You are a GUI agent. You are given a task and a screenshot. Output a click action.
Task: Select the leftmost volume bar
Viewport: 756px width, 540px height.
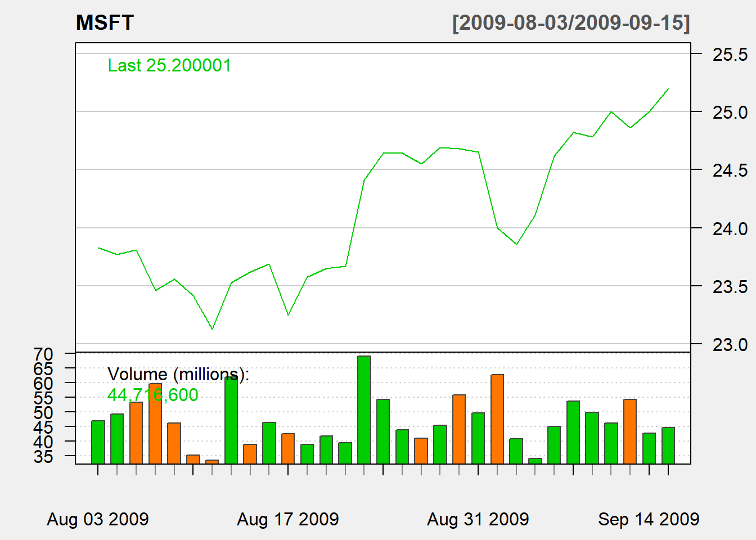click(x=98, y=442)
